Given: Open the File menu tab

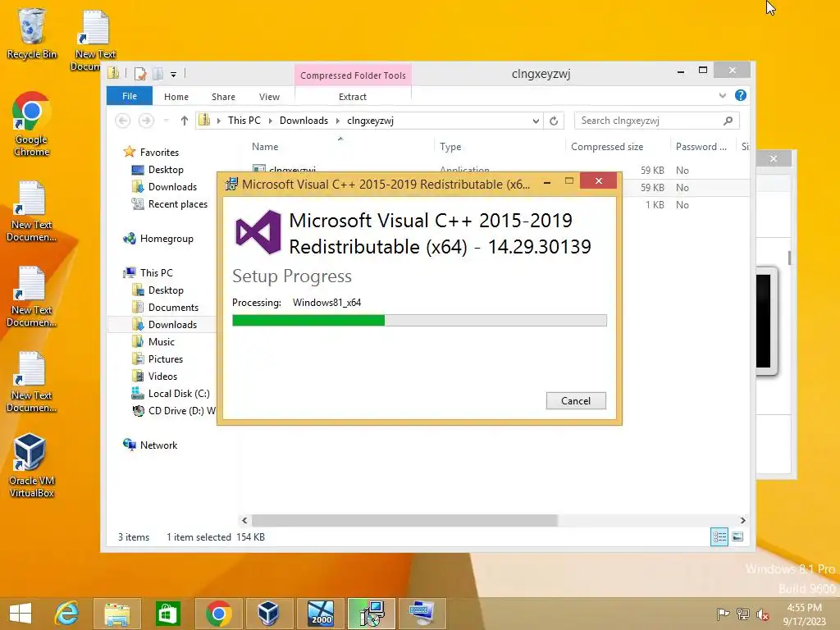Looking at the screenshot, I should click(130, 96).
